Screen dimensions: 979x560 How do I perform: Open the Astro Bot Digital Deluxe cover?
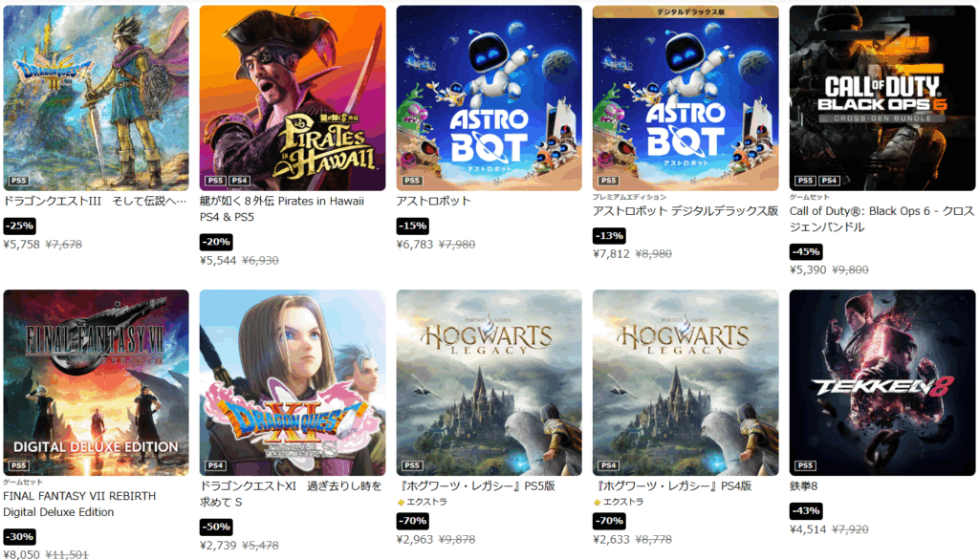[x=685, y=98]
